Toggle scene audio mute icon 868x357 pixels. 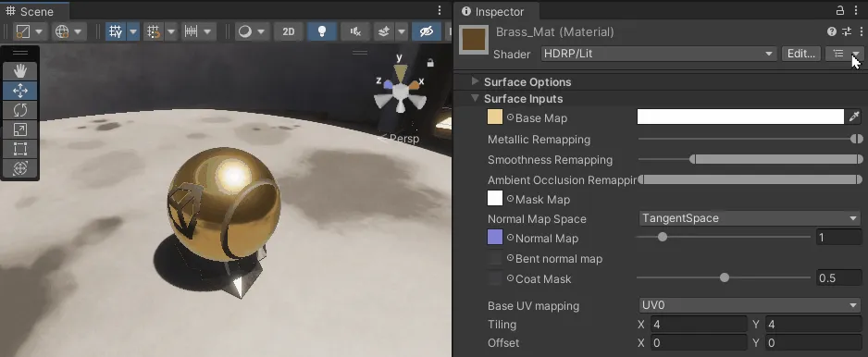click(354, 31)
